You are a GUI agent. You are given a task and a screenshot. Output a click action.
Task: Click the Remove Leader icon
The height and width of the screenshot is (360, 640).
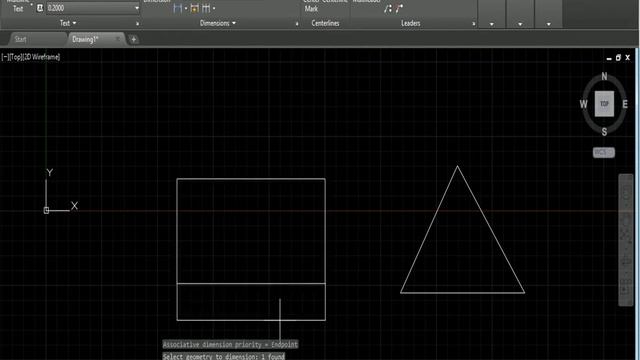point(399,8)
